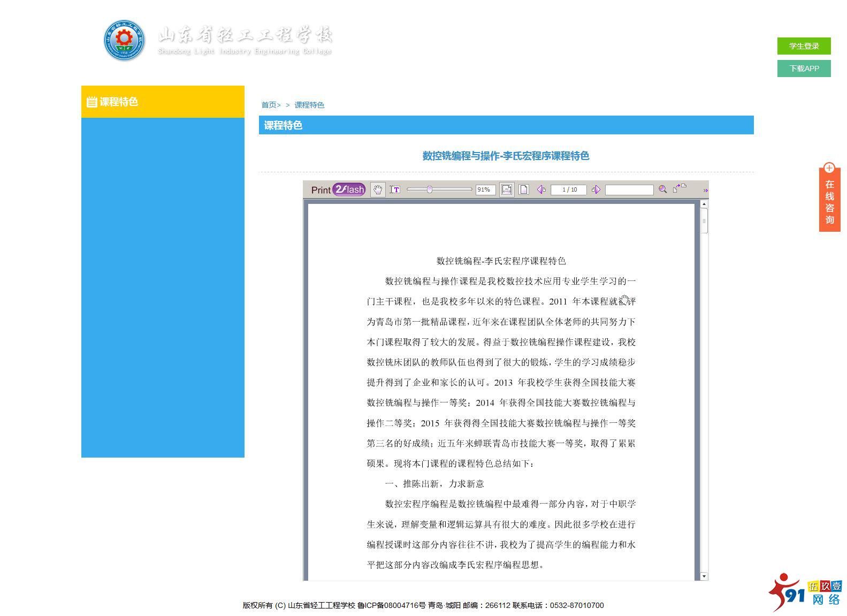Go to next page in viewer
The image size is (847, 616).
coord(596,189)
